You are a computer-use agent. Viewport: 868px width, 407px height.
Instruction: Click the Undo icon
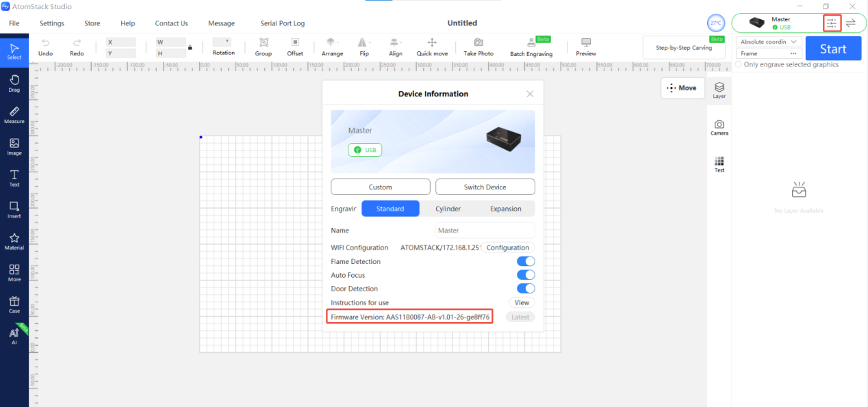(46, 42)
